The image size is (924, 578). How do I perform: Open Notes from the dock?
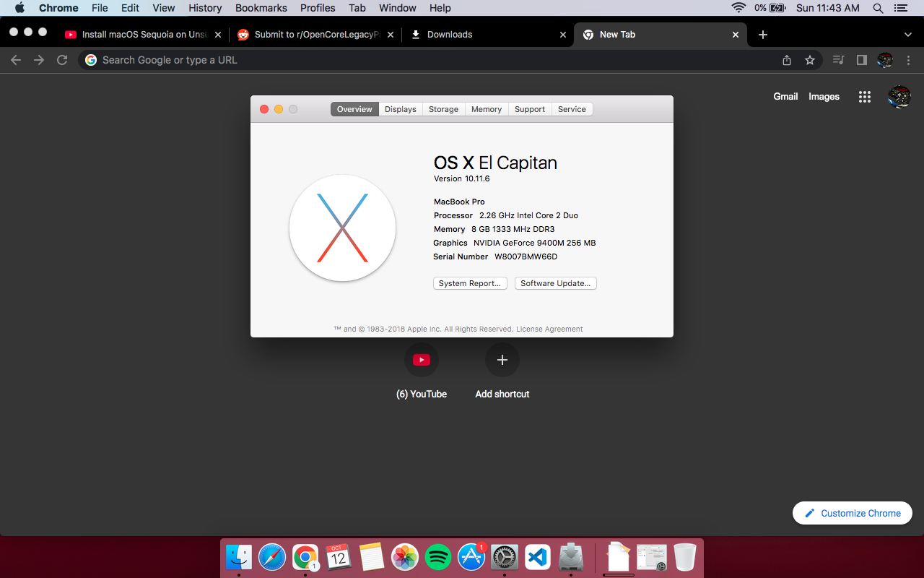coord(371,557)
